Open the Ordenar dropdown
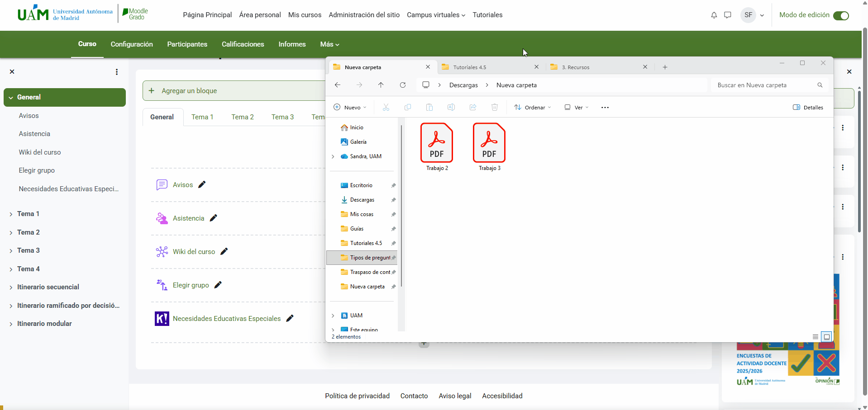The width and height of the screenshot is (868, 410). 533,107
